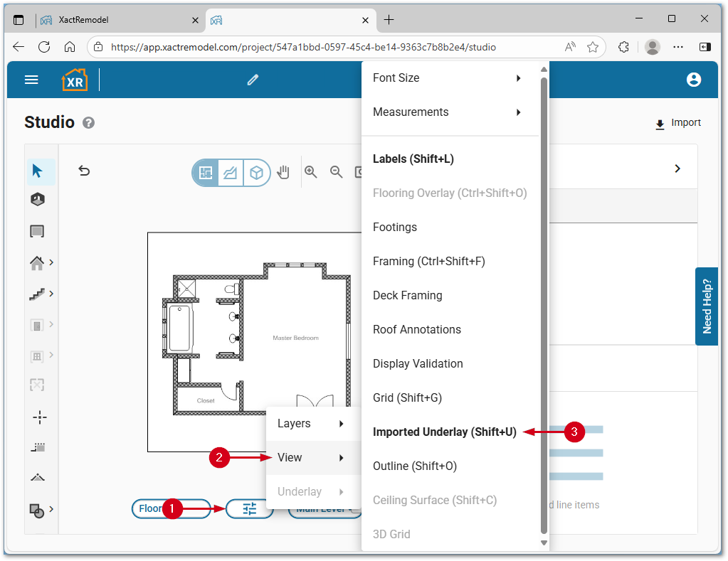Open the hamburger navigation menu
Viewport: 728px width, 561px height.
pyautogui.click(x=31, y=80)
